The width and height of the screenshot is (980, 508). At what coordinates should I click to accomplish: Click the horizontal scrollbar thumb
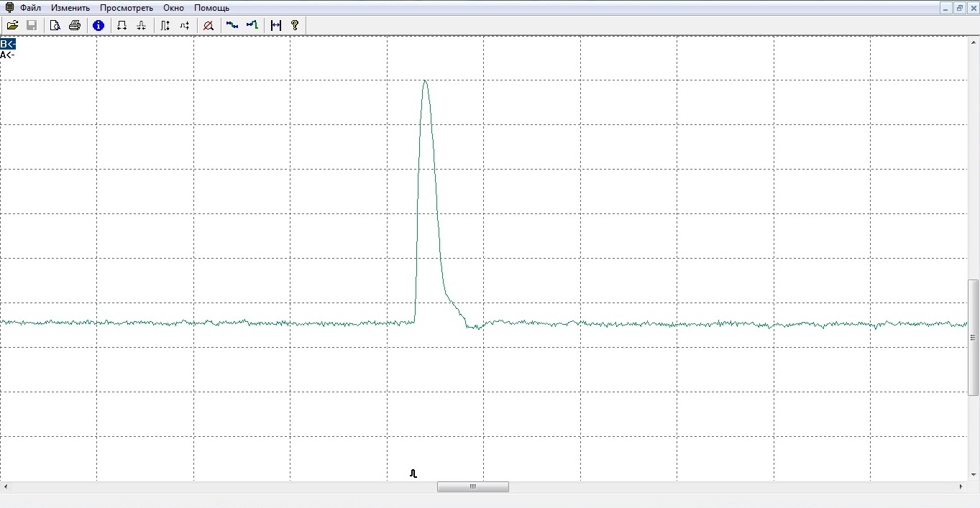pyautogui.click(x=472, y=486)
